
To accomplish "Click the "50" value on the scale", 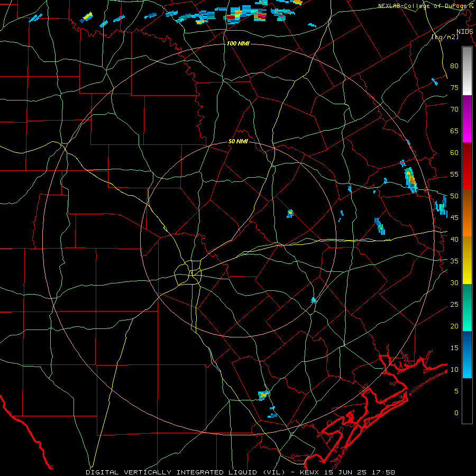I will pos(454,196).
